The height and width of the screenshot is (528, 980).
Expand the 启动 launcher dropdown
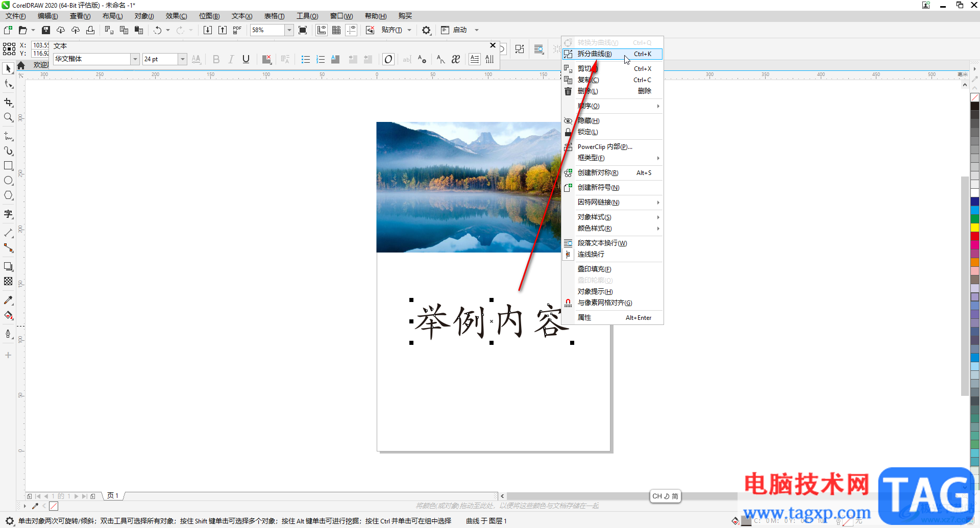[477, 30]
